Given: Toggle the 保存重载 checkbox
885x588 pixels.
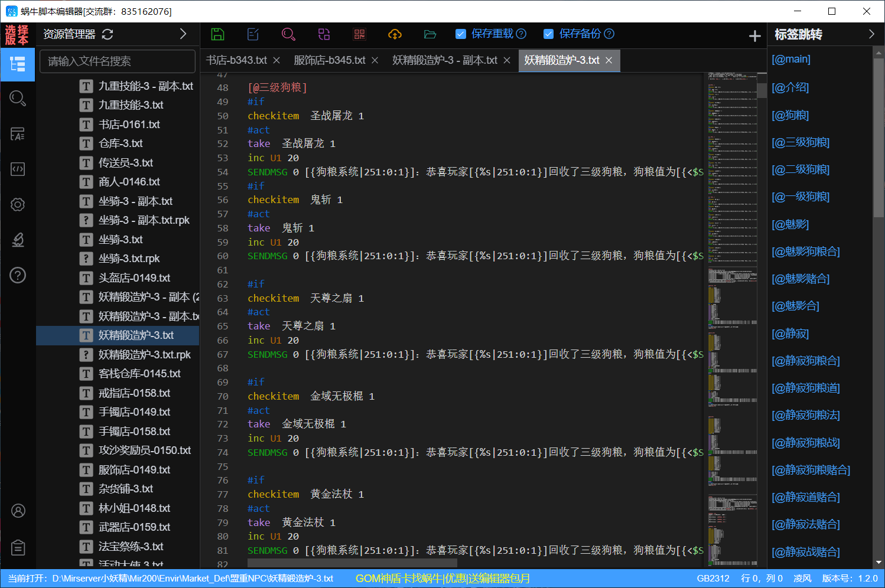Looking at the screenshot, I should pos(461,34).
